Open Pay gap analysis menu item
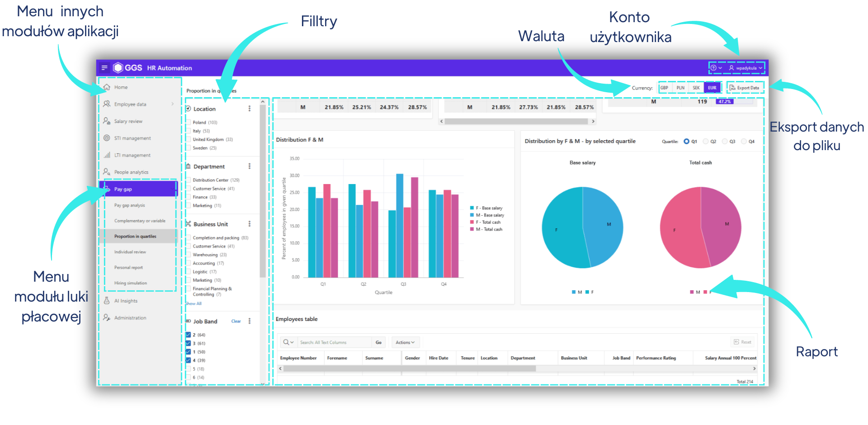This screenshot has width=868, height=425. [129, 205]
